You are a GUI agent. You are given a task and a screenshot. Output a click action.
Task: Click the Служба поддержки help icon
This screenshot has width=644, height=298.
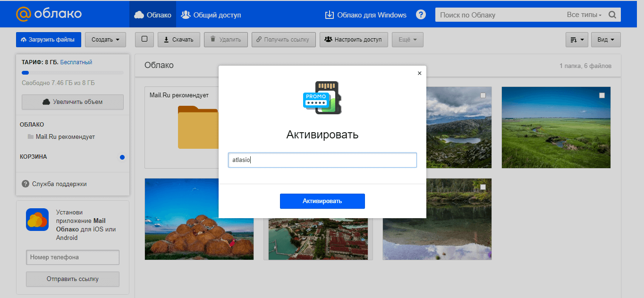(25, 184)
